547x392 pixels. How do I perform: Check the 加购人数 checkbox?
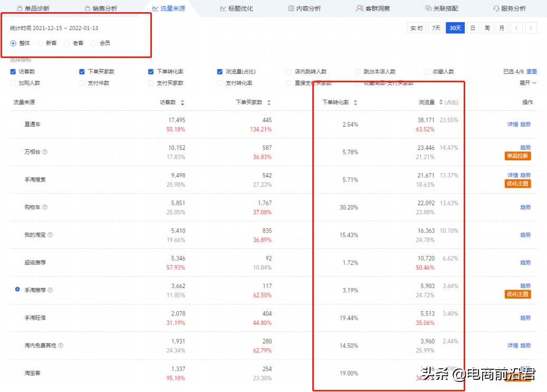point(13,83)
